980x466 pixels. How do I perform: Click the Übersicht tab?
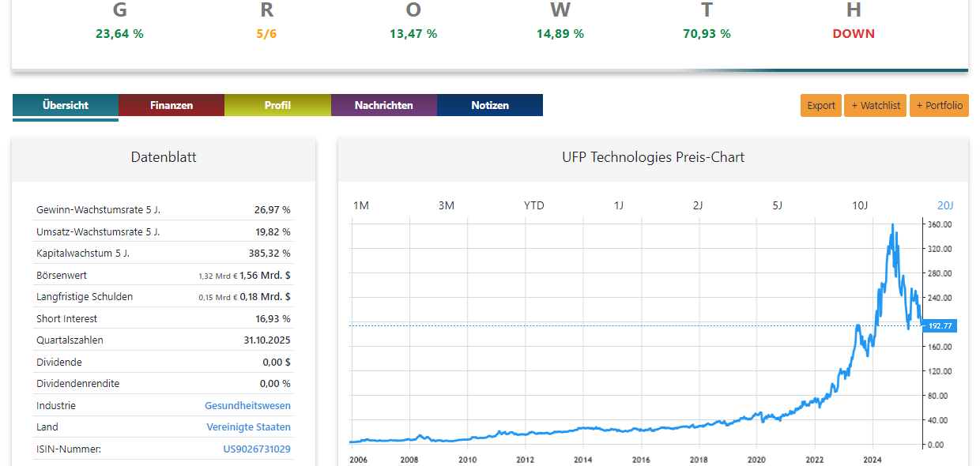pyautogui.click(x=66, y=105)
